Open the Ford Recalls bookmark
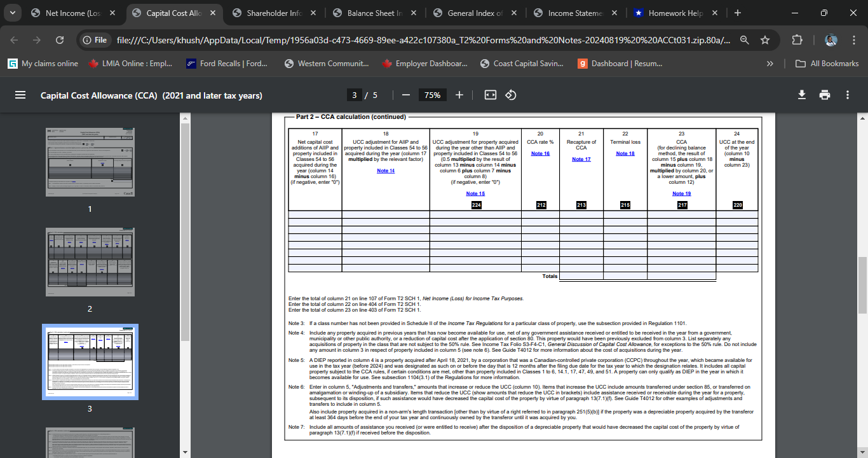 click(x=227, y=64)
